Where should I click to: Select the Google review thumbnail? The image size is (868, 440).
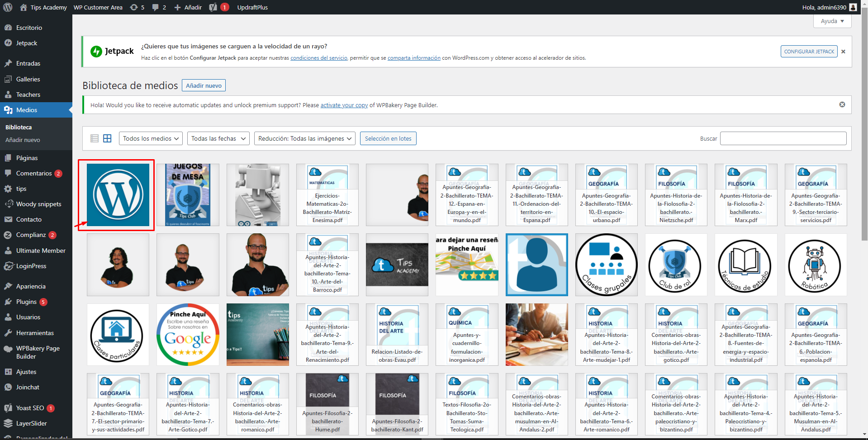pos(188,335)
